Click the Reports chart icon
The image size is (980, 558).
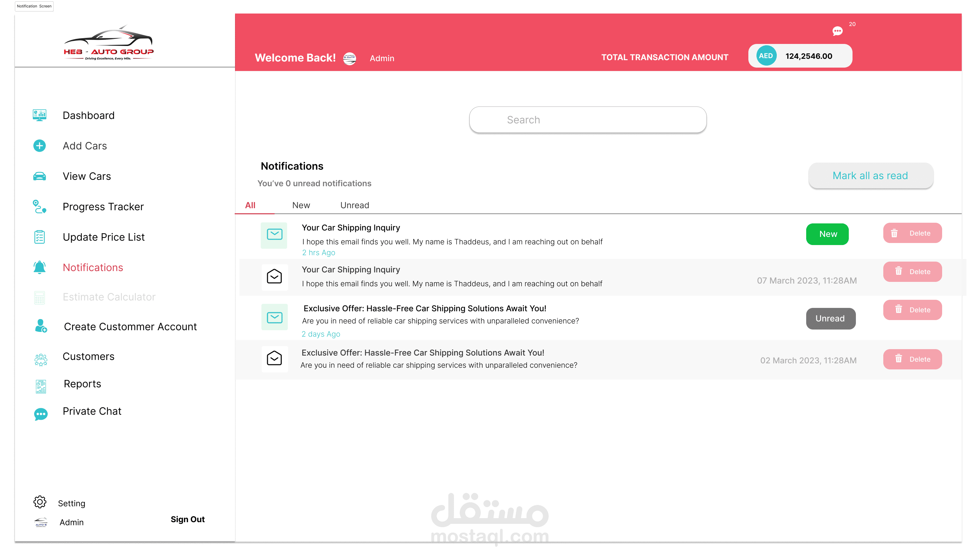41,386
